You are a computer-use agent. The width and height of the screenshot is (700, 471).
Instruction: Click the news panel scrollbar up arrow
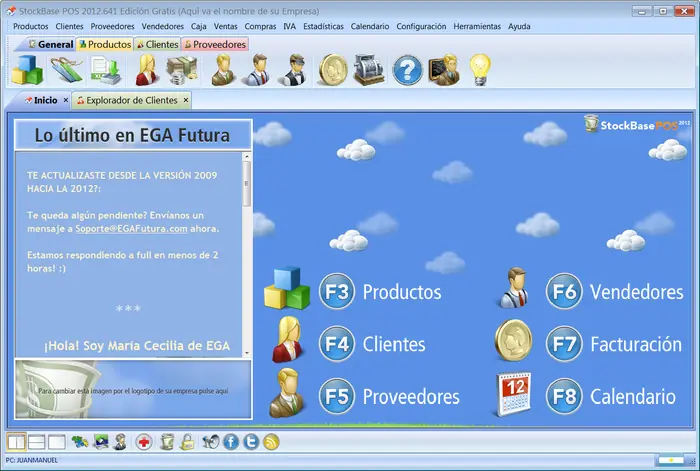(247, 157)
